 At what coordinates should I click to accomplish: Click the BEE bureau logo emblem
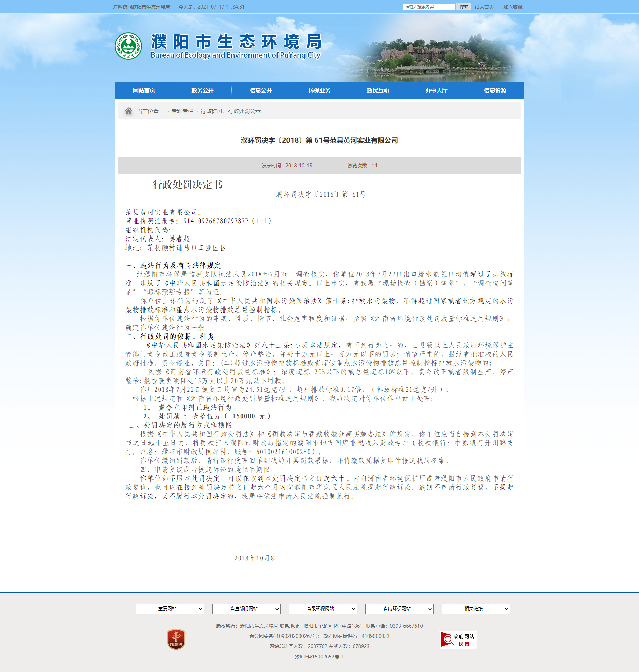(x=128, y=46)
